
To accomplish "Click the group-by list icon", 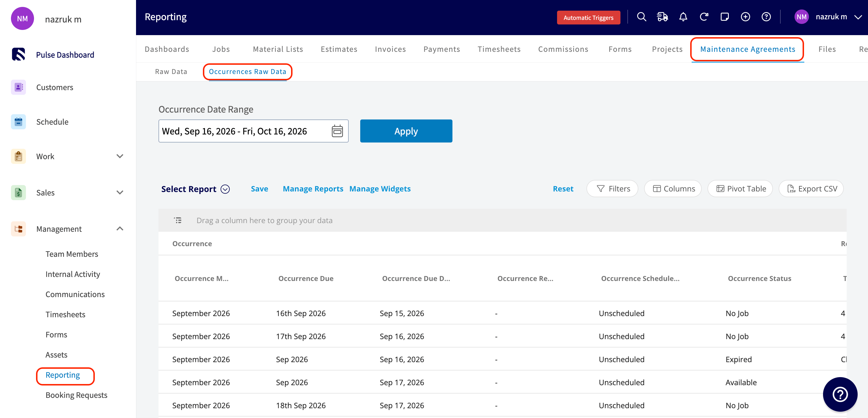I will click(178, 220).
